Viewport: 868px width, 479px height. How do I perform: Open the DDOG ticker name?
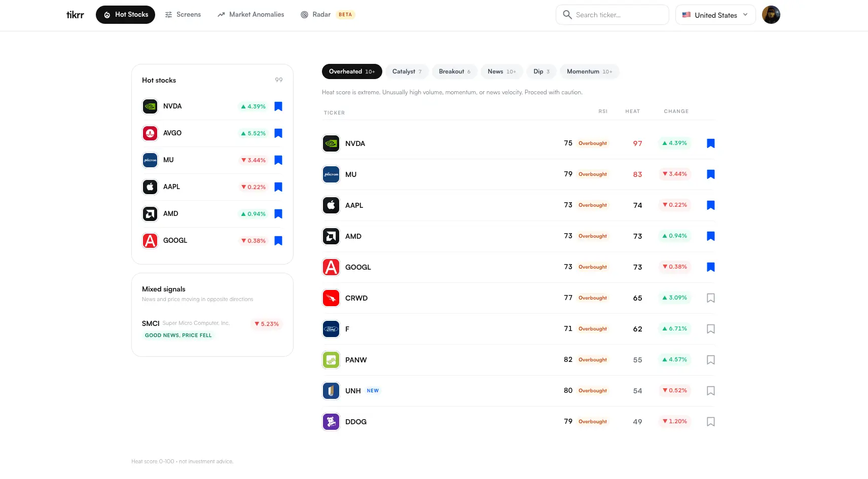pyautogui.click(x=356, y=422)
